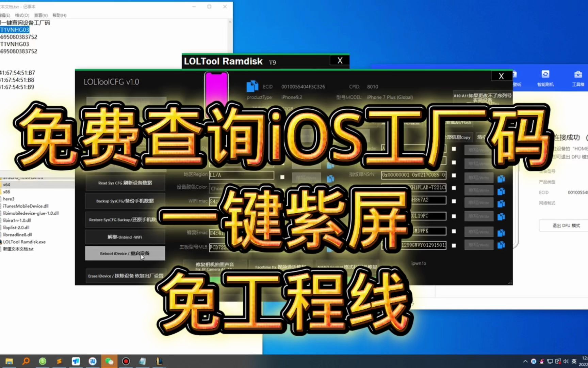Click the 地区Region input field LL/A
Screen dimensions: 588x368
pos(242,175)
